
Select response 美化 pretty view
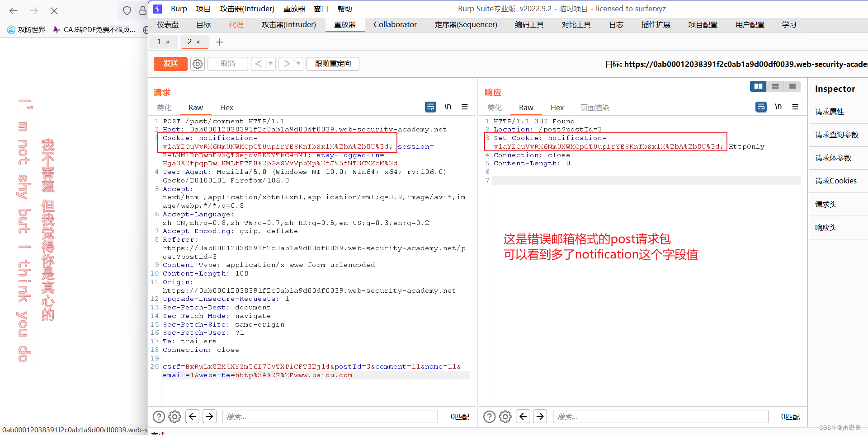click(x=495, y=108)
